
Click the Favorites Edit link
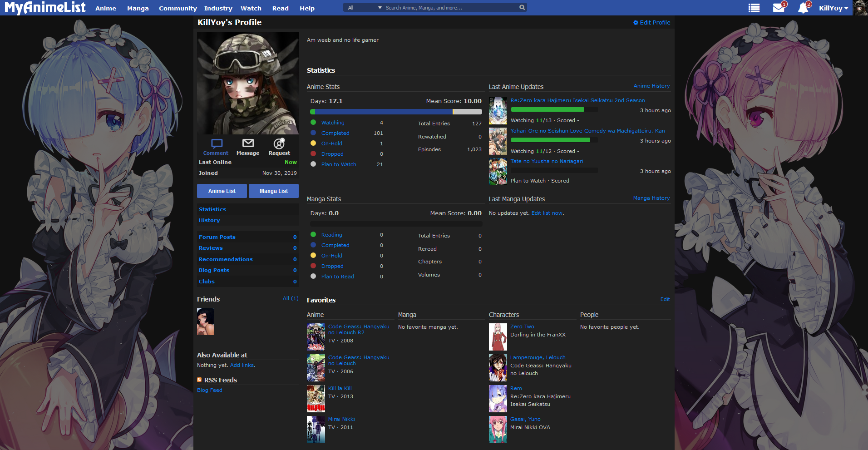pos(665,299)
